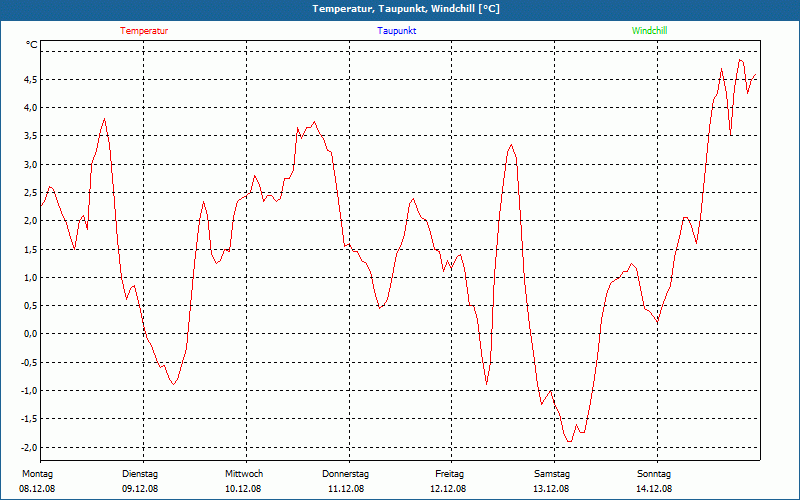Click the -1,0 y-axis value
The image size is (800, 500).
click(x=29, y=391)
